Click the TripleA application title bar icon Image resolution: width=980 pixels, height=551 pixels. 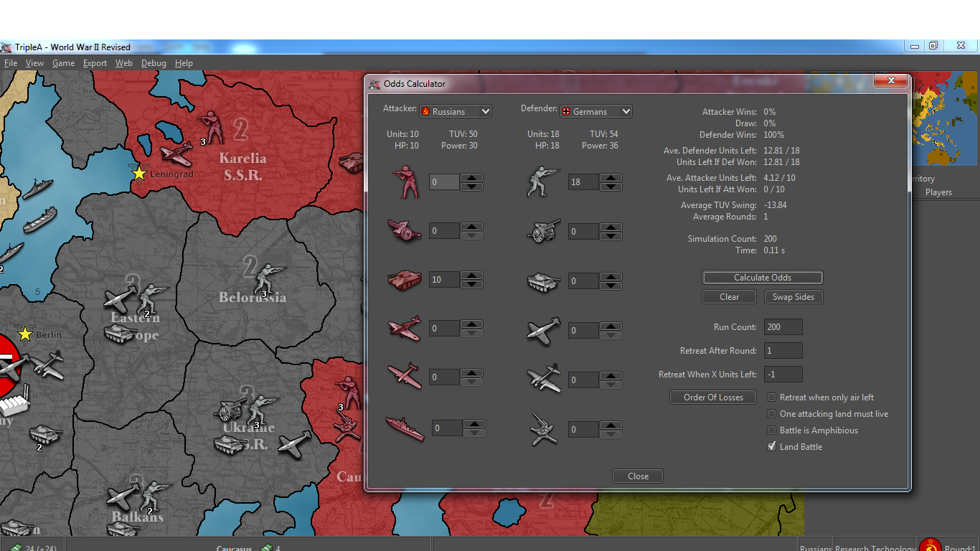[6, 47]
